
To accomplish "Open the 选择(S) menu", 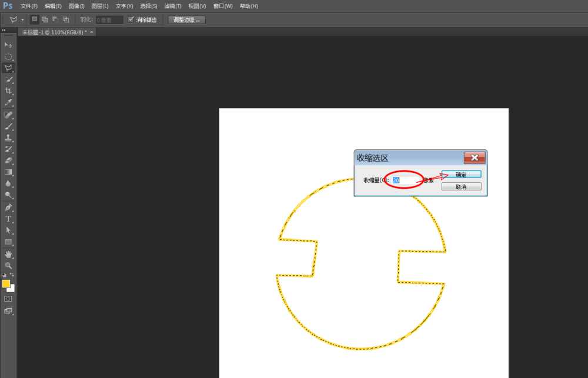I will point(148,6).
